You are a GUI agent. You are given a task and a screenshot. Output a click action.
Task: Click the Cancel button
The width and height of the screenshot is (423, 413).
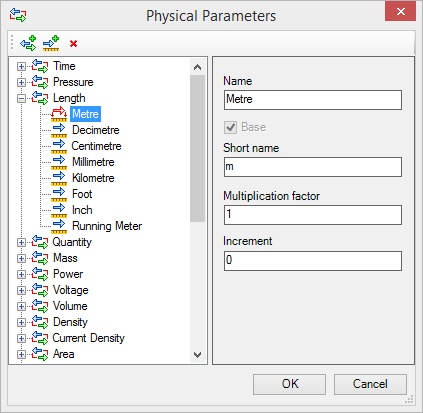click(370, 384)
